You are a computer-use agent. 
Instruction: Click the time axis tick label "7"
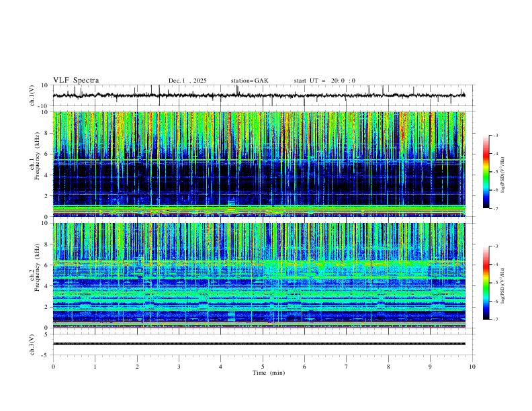[x=347, y=367]
